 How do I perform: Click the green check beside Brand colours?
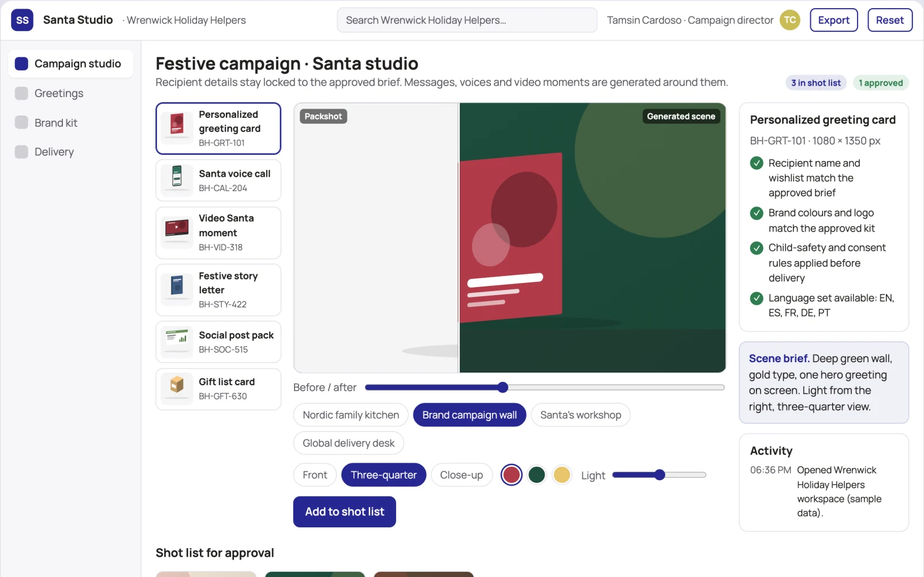click(757, 213)
